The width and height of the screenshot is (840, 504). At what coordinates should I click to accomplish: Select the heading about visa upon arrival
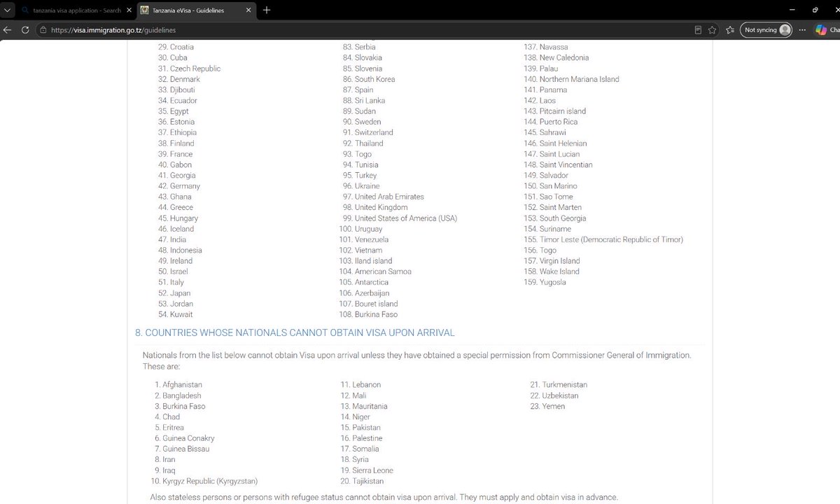295,332
